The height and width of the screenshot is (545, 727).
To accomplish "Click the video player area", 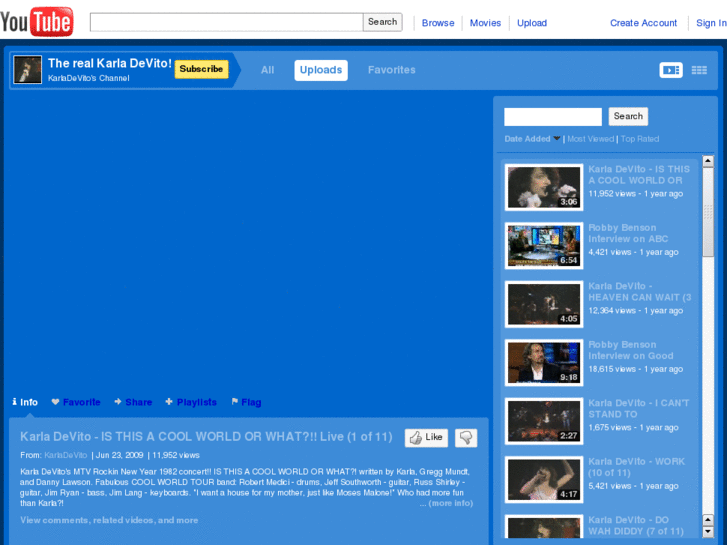I will pos(249,244).
